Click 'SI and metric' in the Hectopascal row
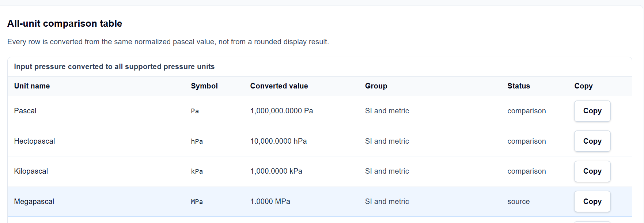This screenshot has width=644, height=223. coord(387,141)
